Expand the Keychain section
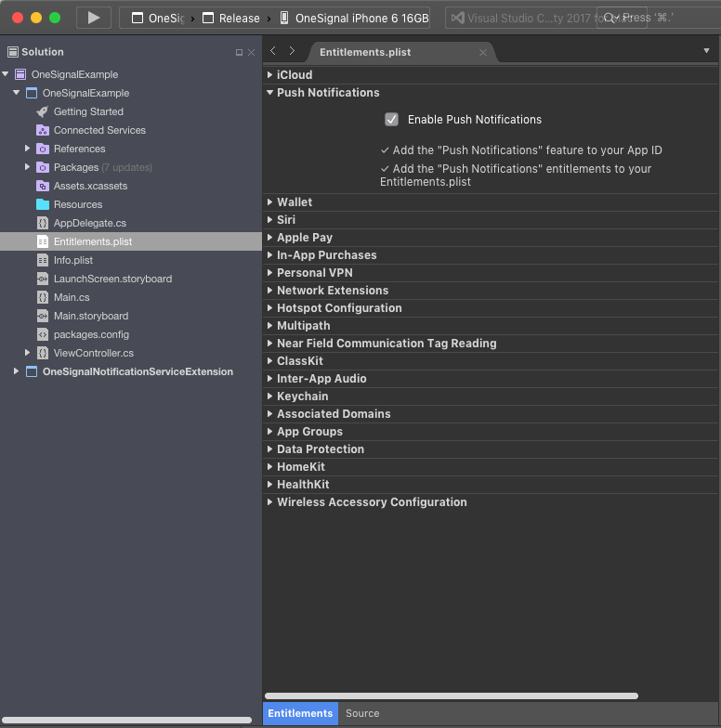This screenshot has width=721, height=728. [269, 396]
